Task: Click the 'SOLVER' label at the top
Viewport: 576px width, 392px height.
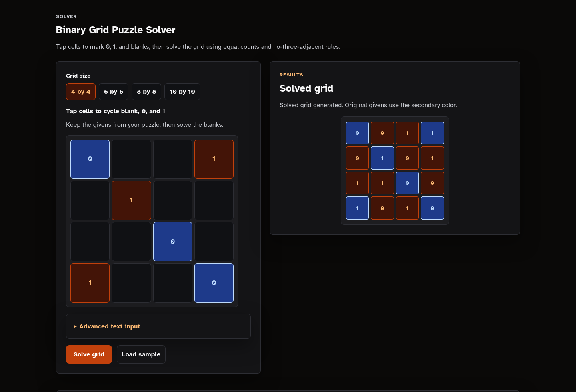Action: [x=66, y=16]
